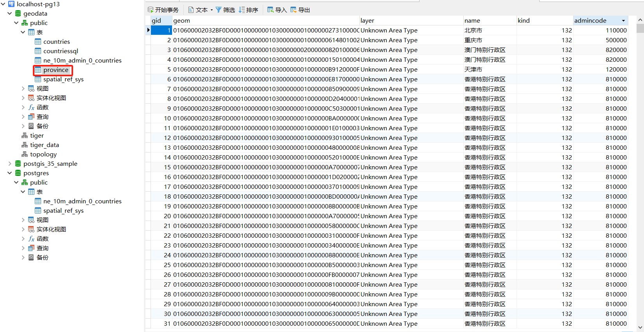Click the 实体化视图 icon under geodata
Viewport: 644px width, 332px height.
click(x=31, y=98)
